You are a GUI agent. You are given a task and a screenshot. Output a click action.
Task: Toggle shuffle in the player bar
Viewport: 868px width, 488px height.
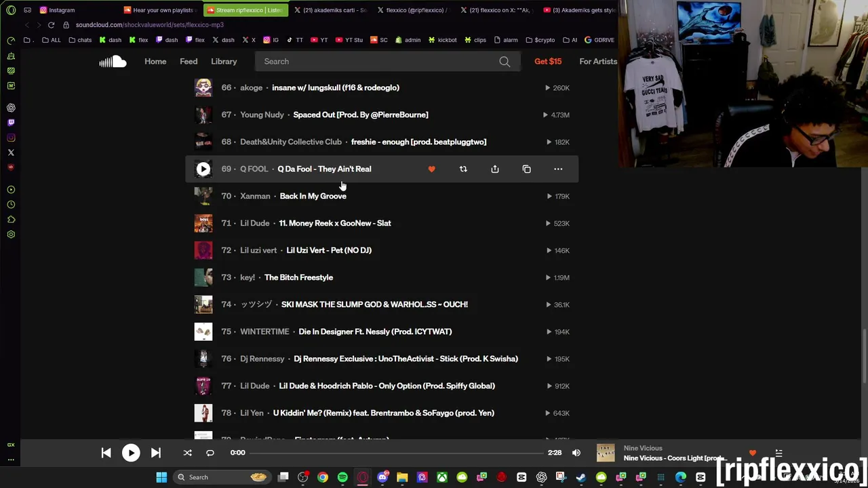188,453
